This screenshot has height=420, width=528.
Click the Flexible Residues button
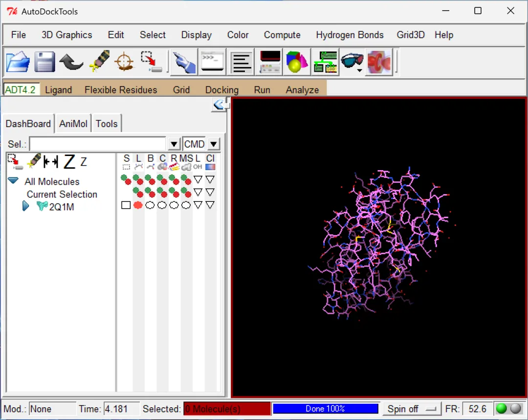[121, 90]
